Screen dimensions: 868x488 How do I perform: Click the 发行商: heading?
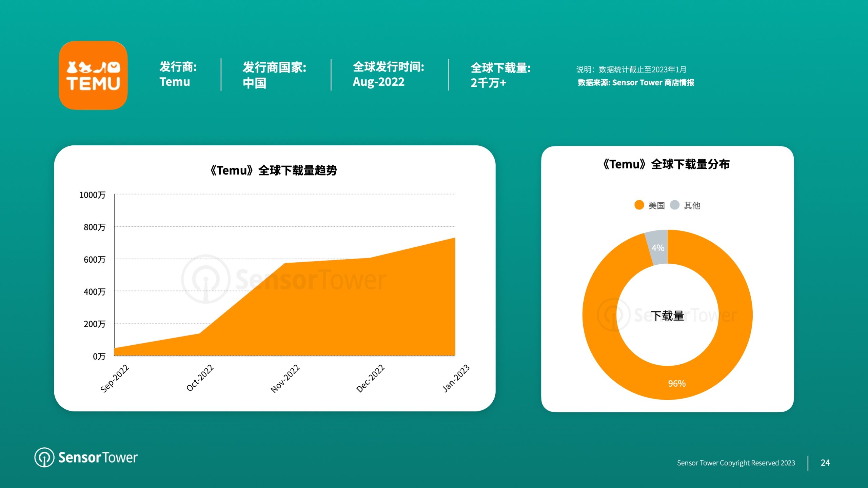(x=178, y=67)
